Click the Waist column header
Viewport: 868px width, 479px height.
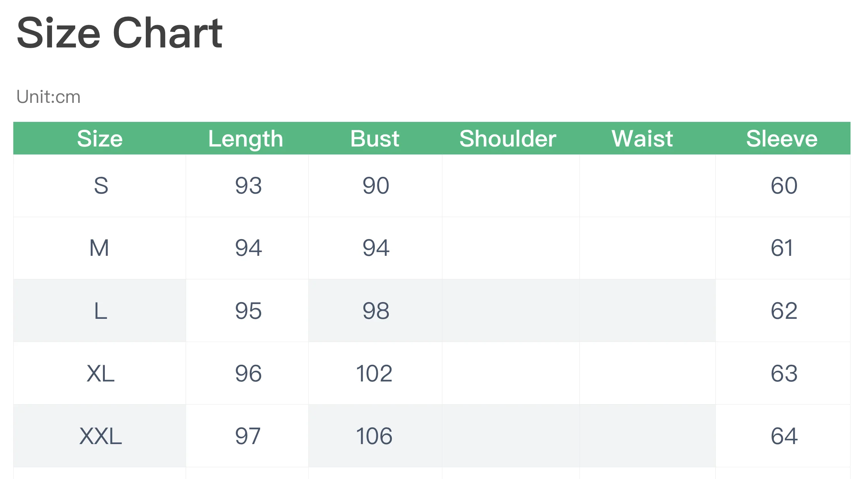[x=642, y=139]
